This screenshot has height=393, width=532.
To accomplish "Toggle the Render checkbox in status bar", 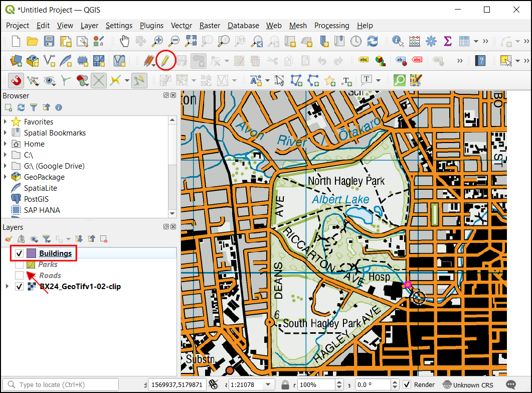I will [407, 385].
